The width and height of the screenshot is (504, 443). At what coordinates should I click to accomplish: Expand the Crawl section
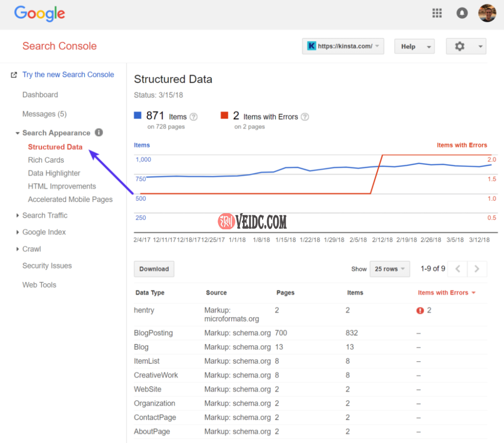(x=17, y=249)
